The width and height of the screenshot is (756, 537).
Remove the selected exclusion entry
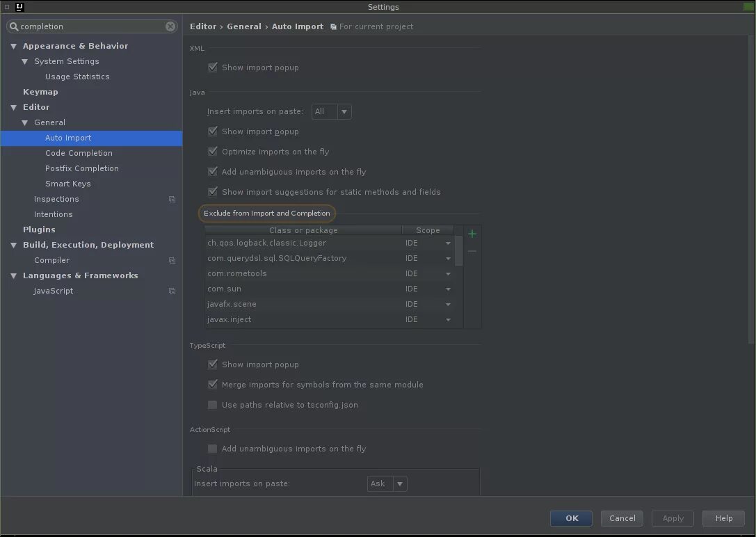(472, 251)
